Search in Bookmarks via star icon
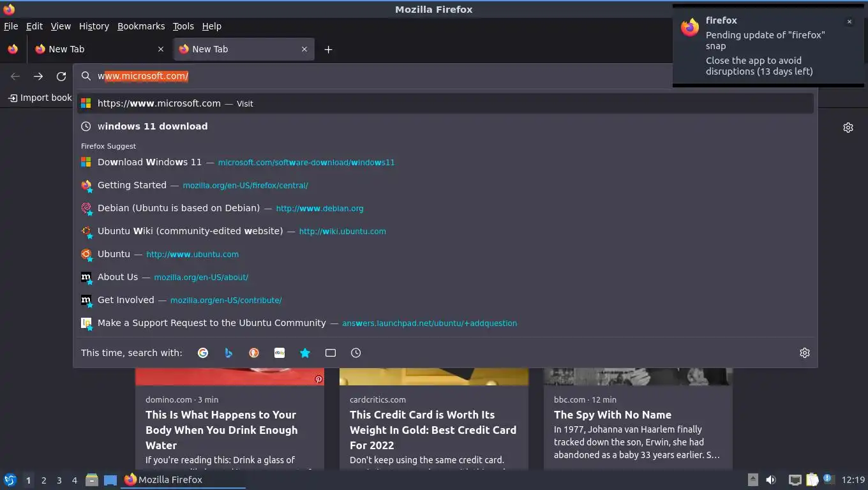This screenshot has height=490, width=868. 305,353
